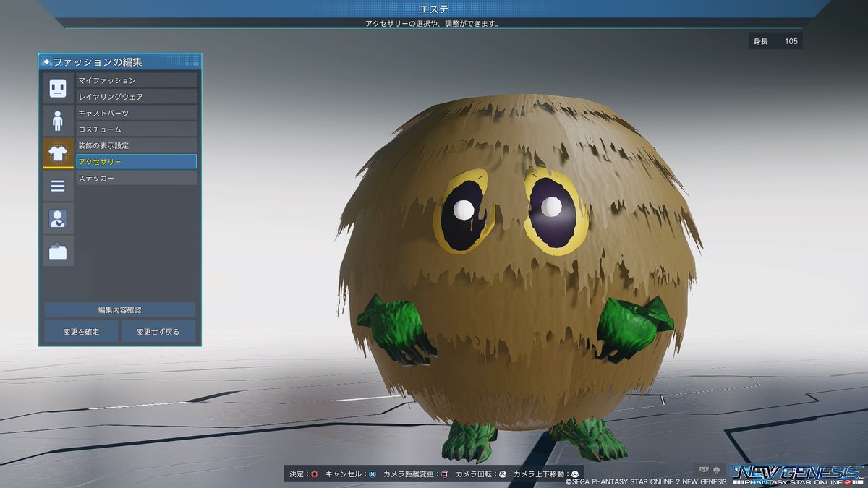
Task: Open マイファッション menu entry
Action: click(137, 80)
